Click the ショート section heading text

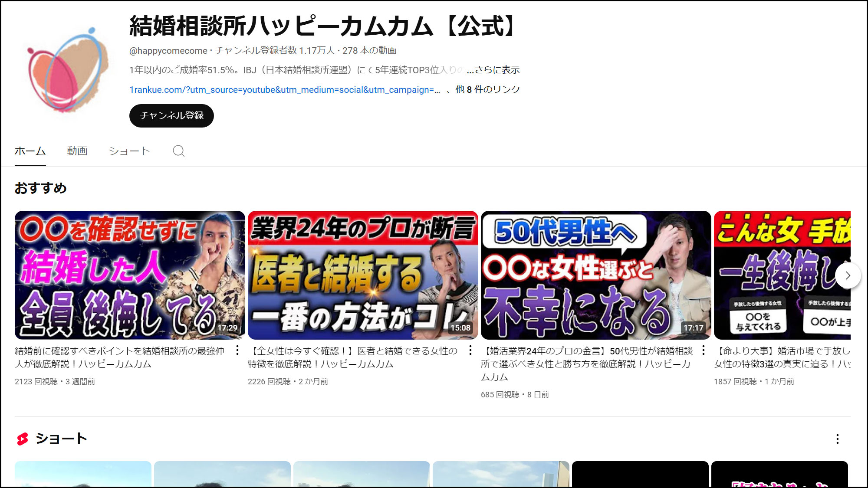[x=61, y=439]
